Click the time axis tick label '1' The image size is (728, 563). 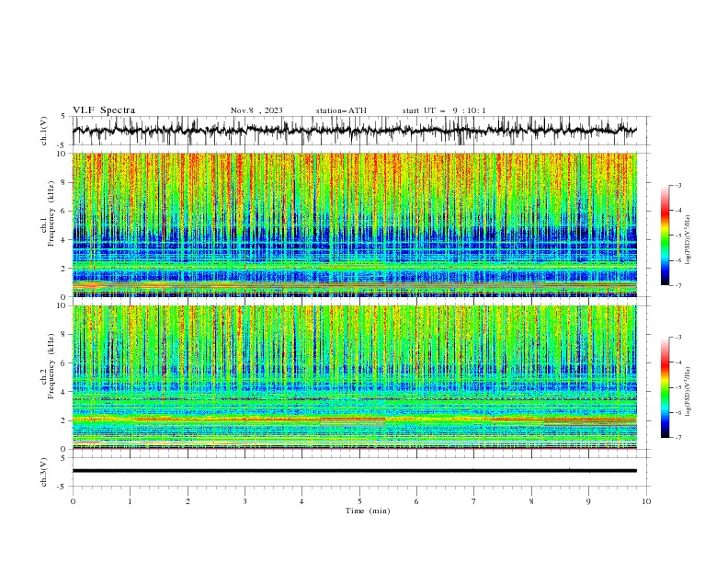[x=130, y=501]
